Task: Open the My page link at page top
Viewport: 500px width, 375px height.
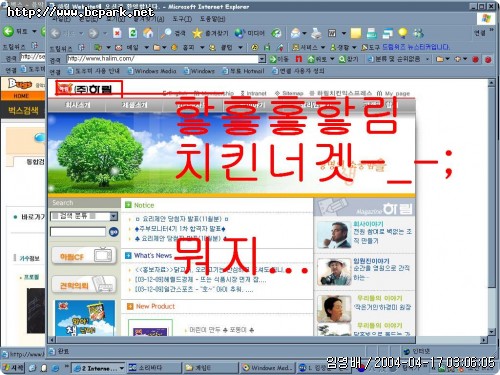Action: (x=393, y=93)
